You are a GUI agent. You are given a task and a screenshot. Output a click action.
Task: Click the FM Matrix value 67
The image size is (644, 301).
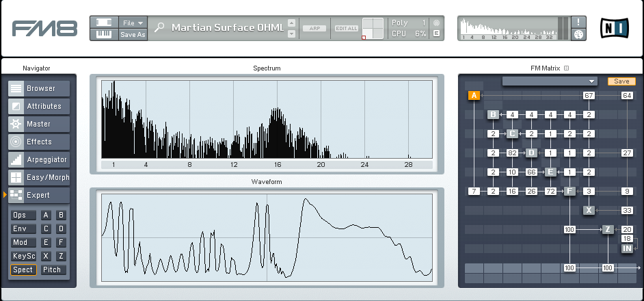(x=589, y=96)
